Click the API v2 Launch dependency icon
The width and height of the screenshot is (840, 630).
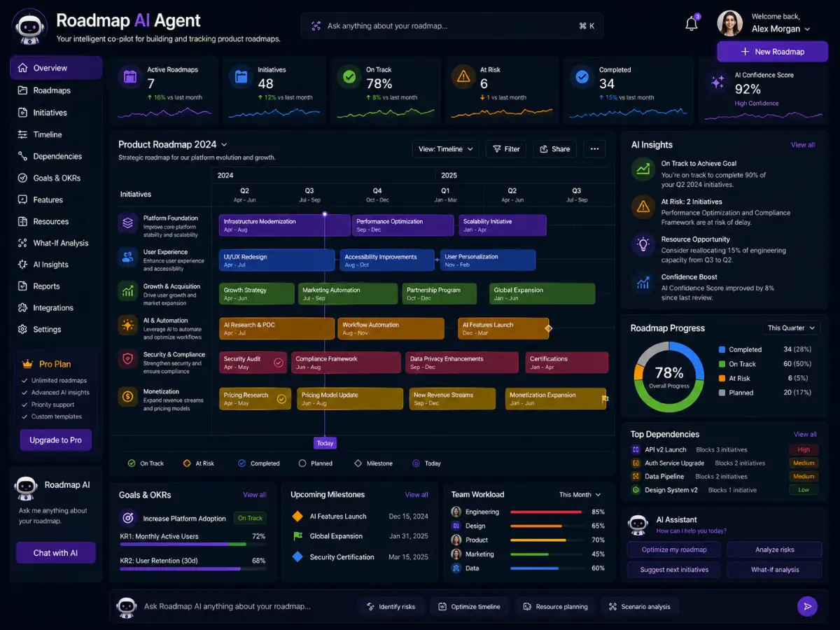[x=636, y=449]
